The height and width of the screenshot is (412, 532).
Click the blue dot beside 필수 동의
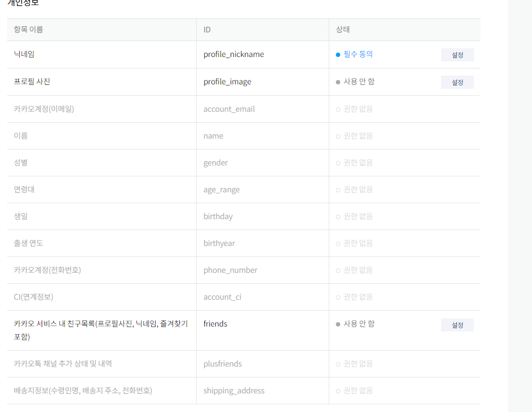click(x=338, y=55)
